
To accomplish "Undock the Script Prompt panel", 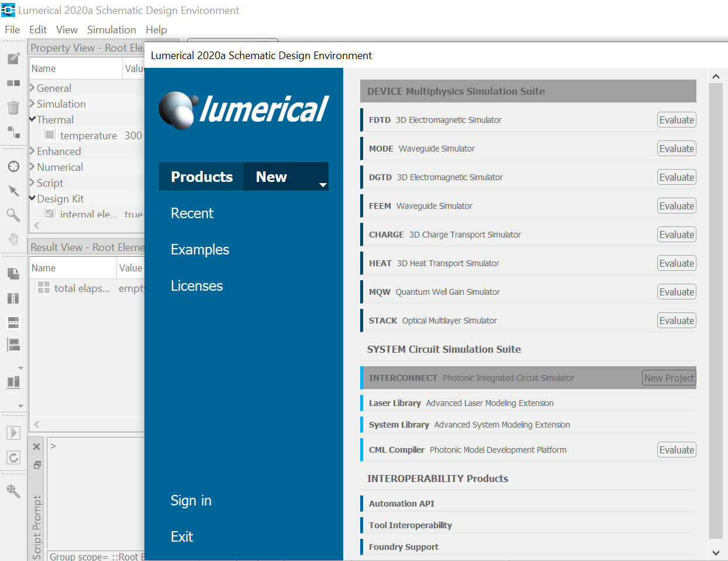I will [36, 465].
